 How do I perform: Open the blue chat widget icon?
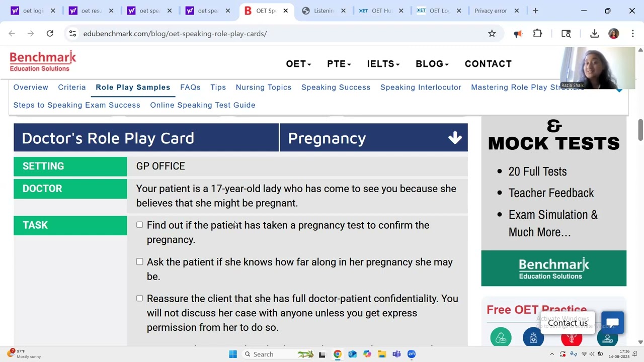coord(612,323)
